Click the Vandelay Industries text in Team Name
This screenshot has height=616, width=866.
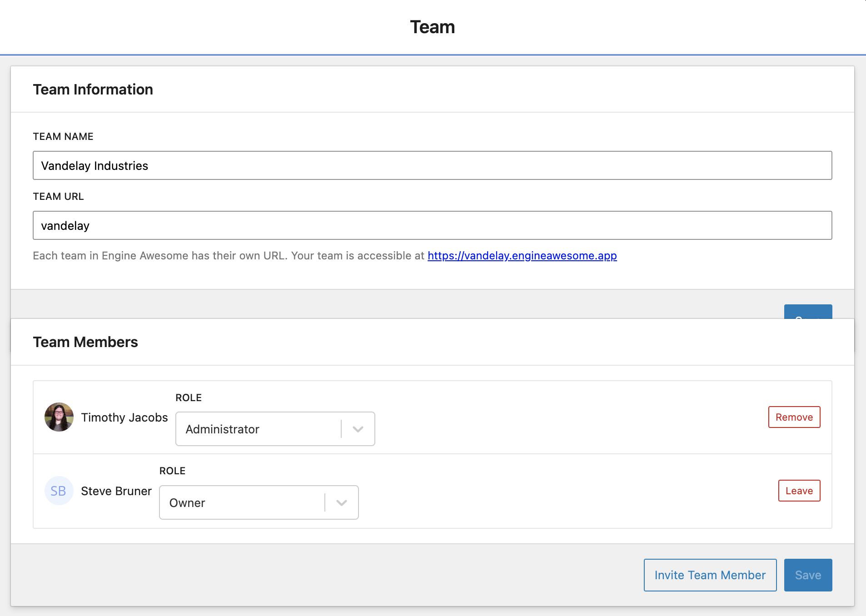point(94,165)
